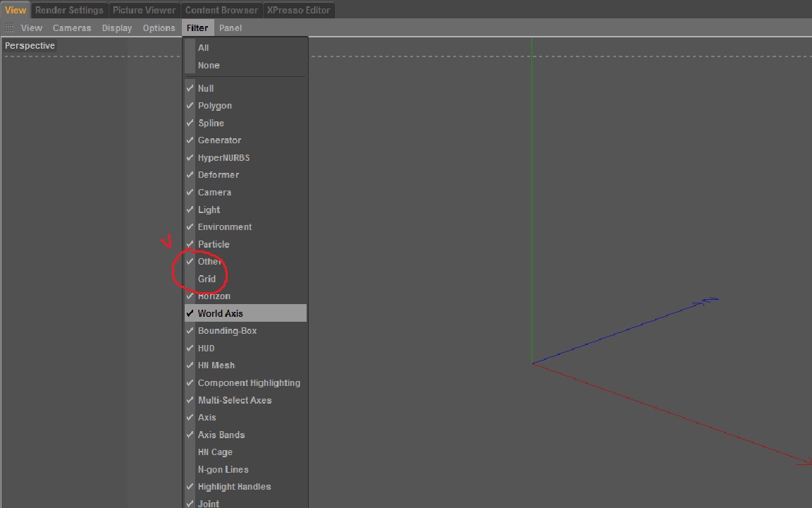
Task: Uncheck the World Axis filter
Action: pyautogui.click(x=220, y=313)
